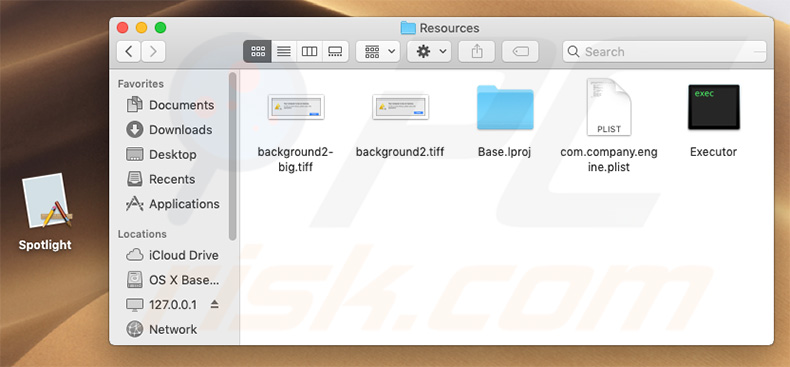Open the gear action menu
The image size is (790, 367).
coord(429,51)
